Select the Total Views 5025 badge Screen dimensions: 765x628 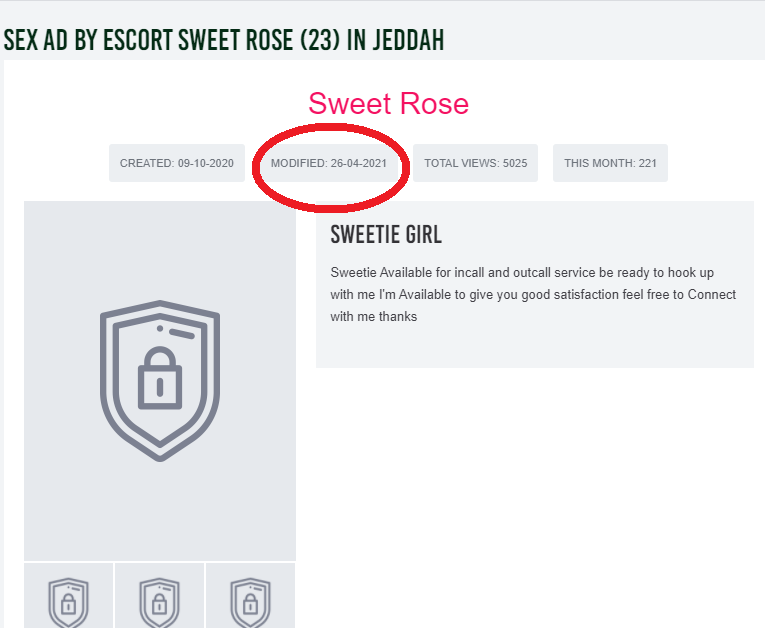tap(475, 163)
